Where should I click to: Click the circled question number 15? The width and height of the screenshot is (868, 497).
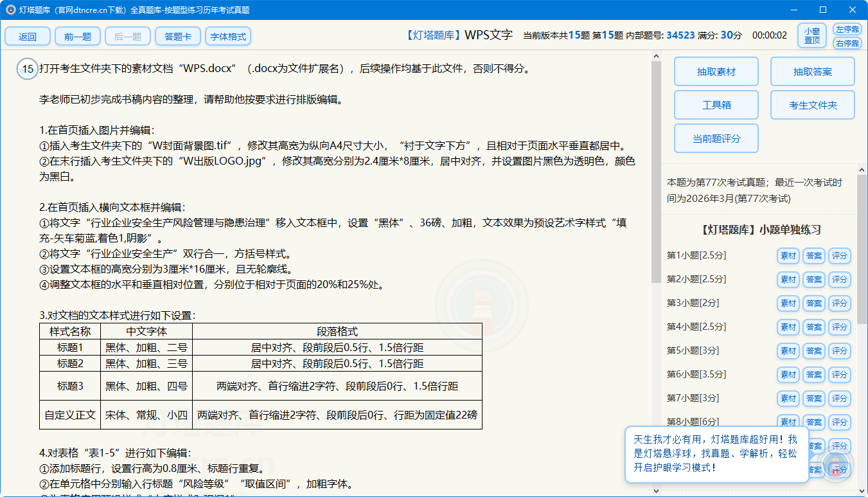click(x=27, y=69)
